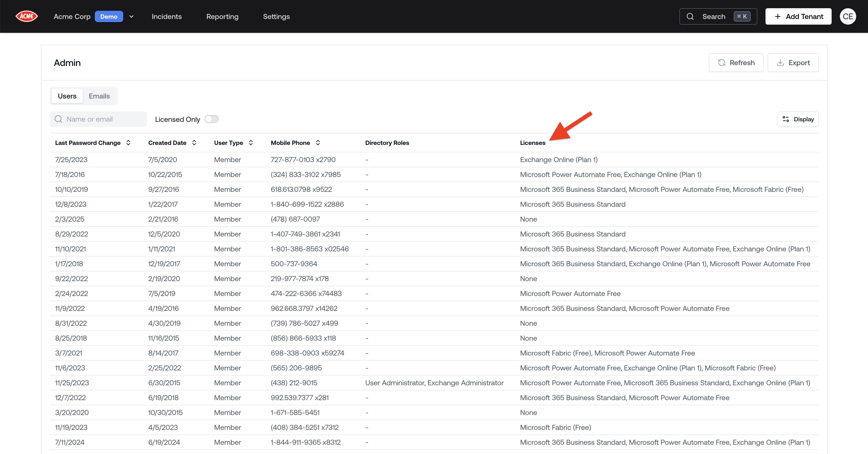The height and width of the screenshot is (454, 868).
Task: Click the ACME logo icon
Action: coord(27,16)
